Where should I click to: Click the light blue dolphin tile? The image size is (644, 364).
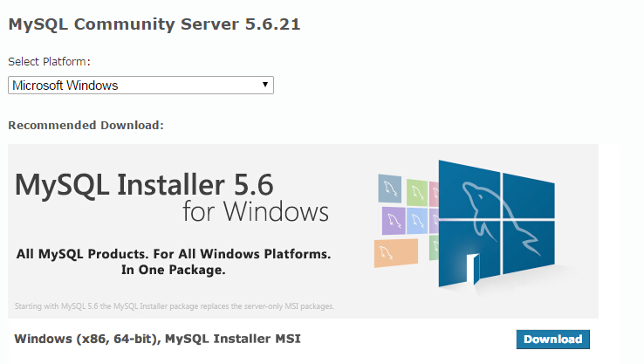pos(417,221)
